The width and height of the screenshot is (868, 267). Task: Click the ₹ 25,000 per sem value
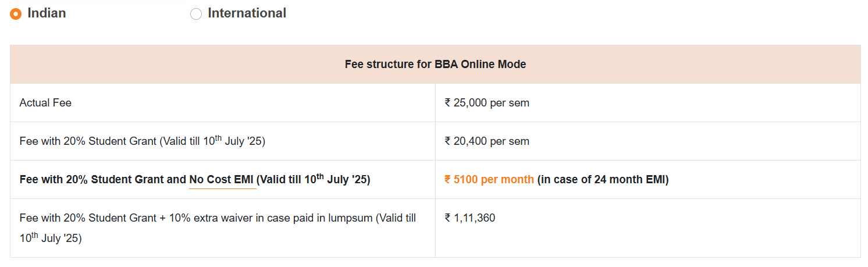487,103
